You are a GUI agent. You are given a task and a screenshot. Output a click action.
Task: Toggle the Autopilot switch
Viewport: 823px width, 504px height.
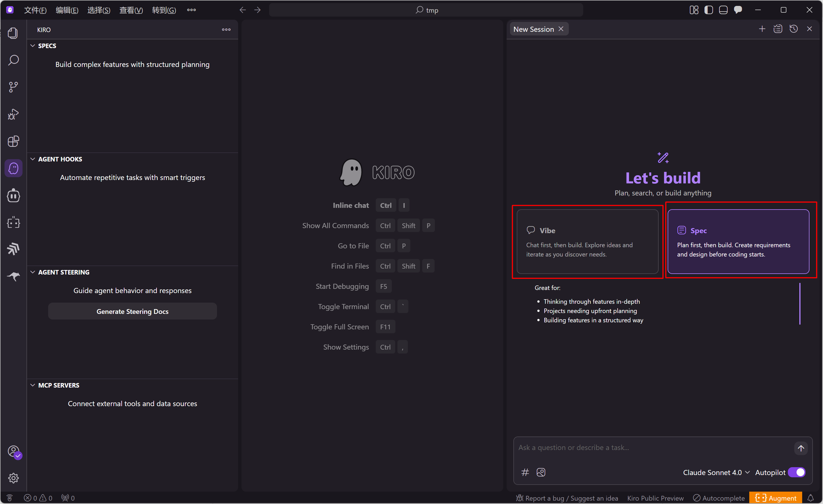pyautogui.click(x=796, y=472)
